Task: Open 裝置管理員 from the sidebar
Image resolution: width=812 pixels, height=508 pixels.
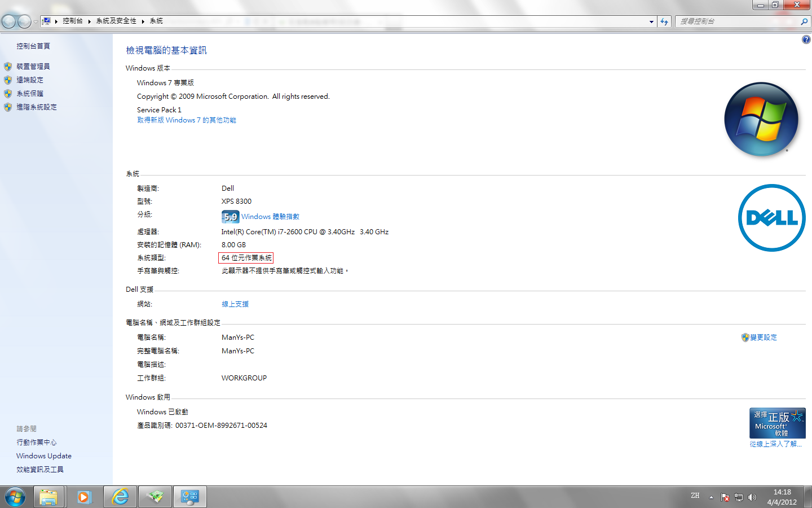Action: point(33,67)
